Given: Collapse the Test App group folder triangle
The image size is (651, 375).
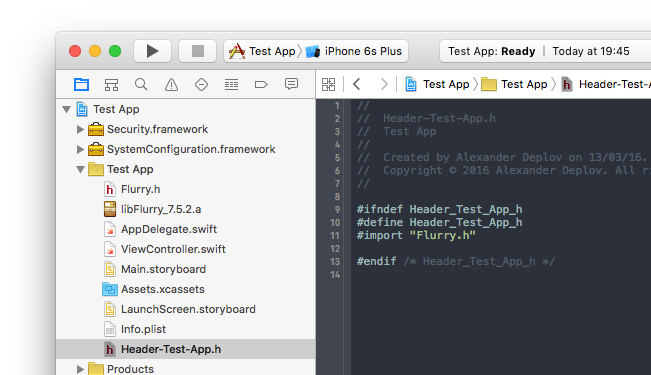Looking at the screenshot, I should coord(81,169).
